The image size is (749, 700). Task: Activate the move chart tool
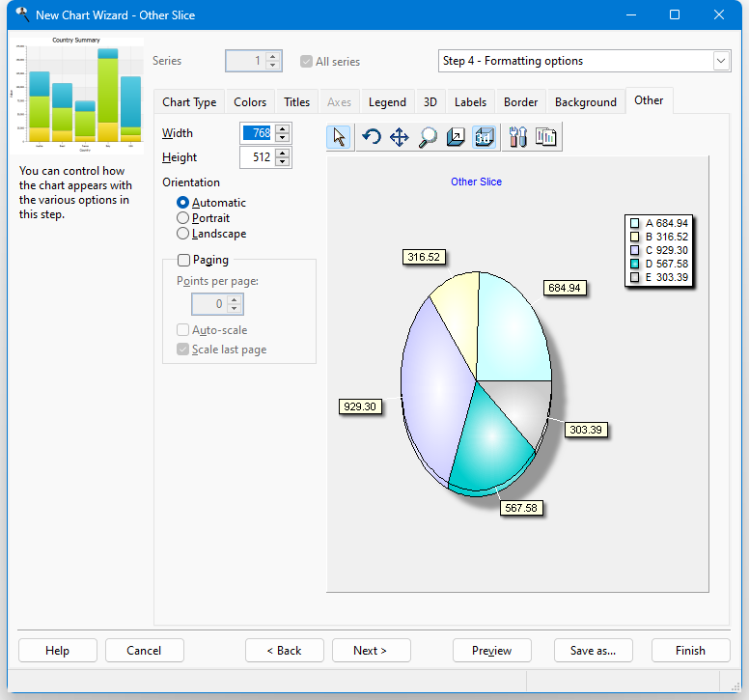pos(400,137)
